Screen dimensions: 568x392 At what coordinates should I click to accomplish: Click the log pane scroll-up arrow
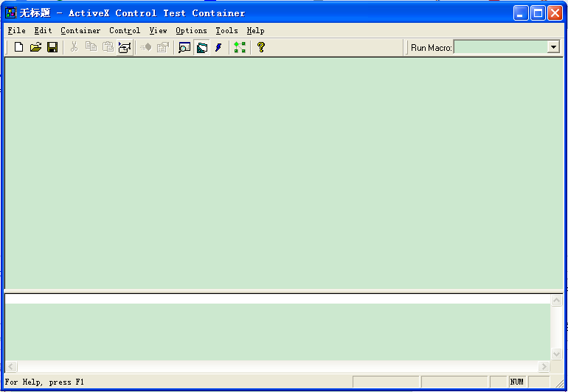(556, 300)
